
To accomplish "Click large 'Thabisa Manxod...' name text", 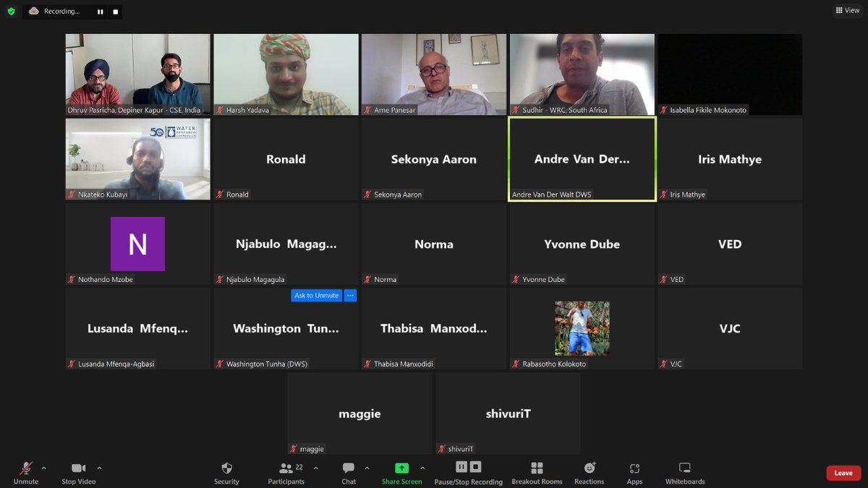I will pyautogui.click(x=434, y=328).
